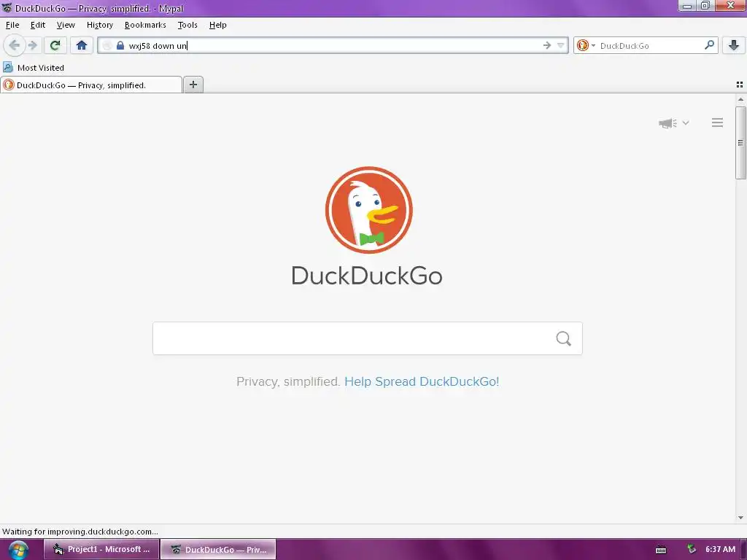
Task: Open a new tab with plus button
Action: click(193, 85)
